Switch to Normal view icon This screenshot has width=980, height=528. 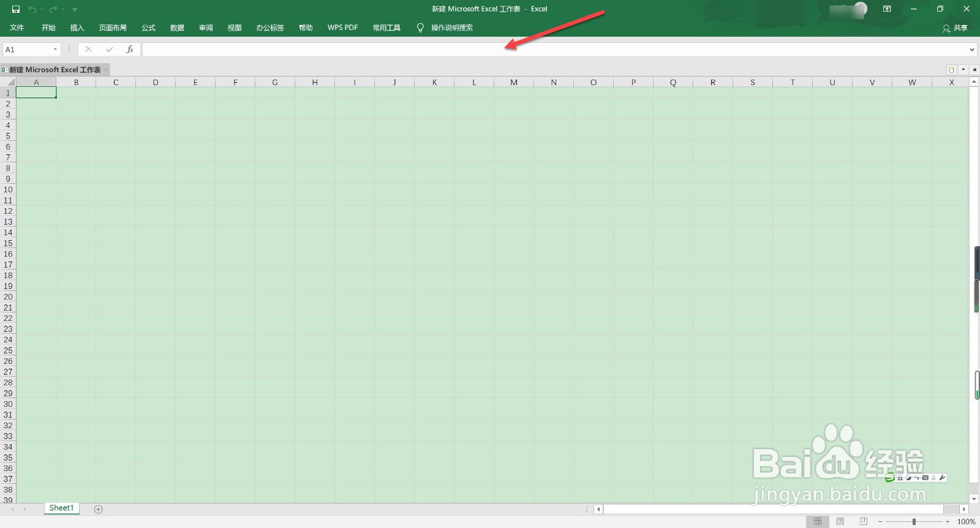pos(818,521)
